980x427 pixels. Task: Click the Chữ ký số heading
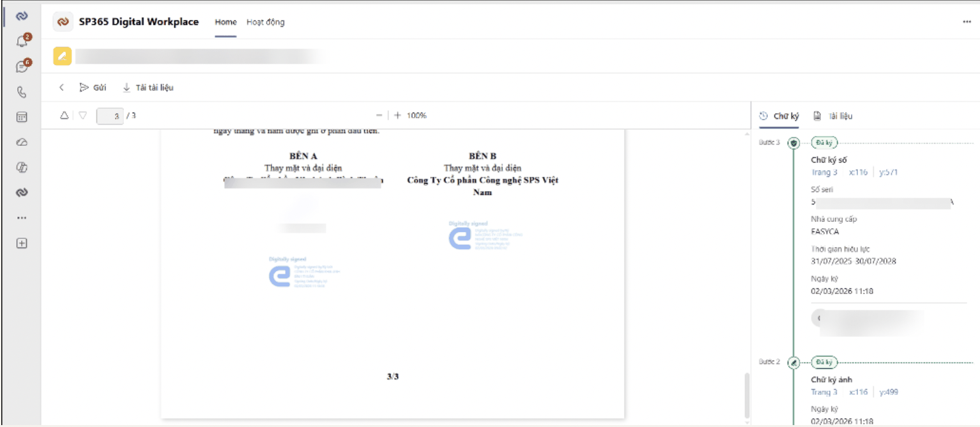(x=829, y=160)
